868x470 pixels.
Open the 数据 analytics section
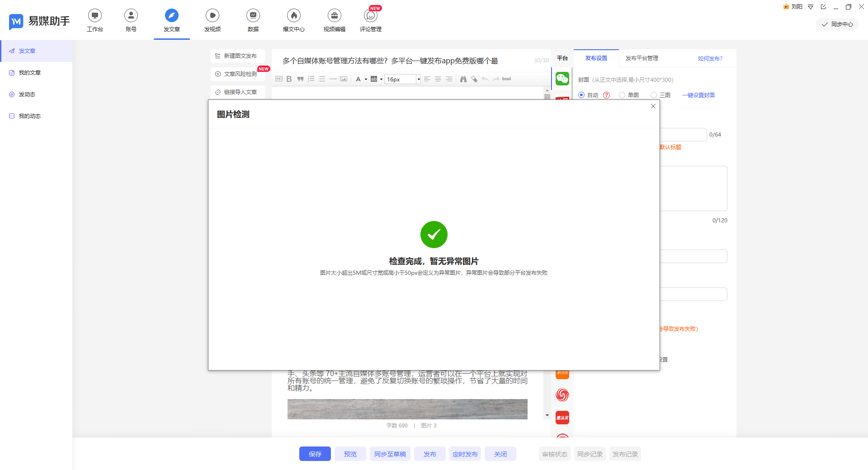click(253, 20)
